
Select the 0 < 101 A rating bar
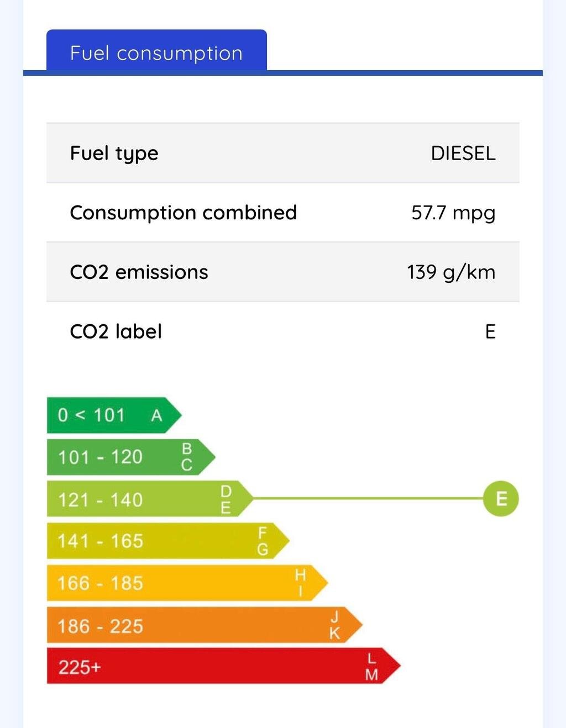[x=114, y=415]
